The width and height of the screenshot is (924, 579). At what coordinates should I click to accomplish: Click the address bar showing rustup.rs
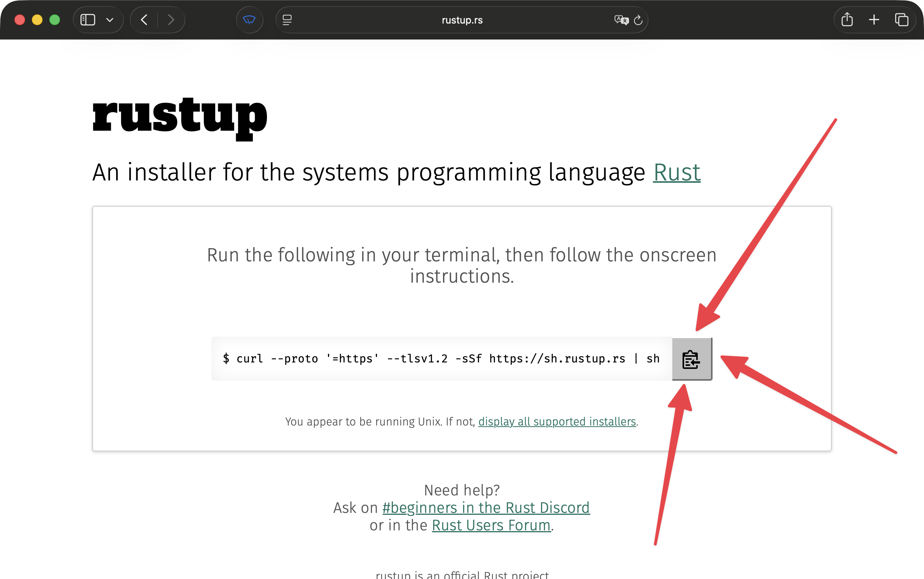[x=461, y=19]
